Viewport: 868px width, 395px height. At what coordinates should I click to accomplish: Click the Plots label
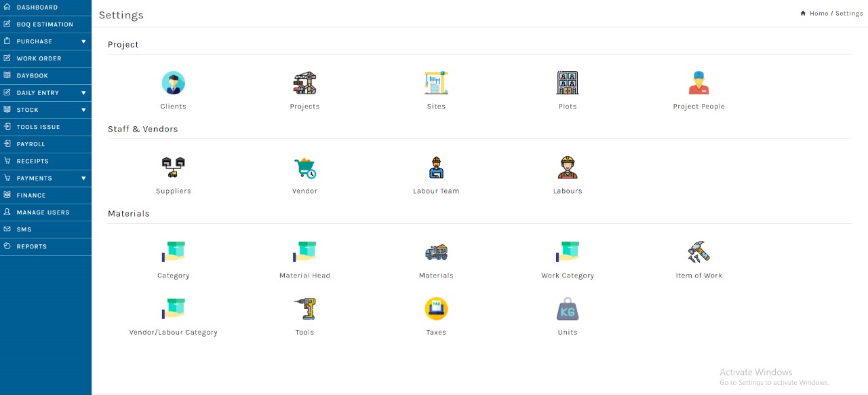[568, 107]
